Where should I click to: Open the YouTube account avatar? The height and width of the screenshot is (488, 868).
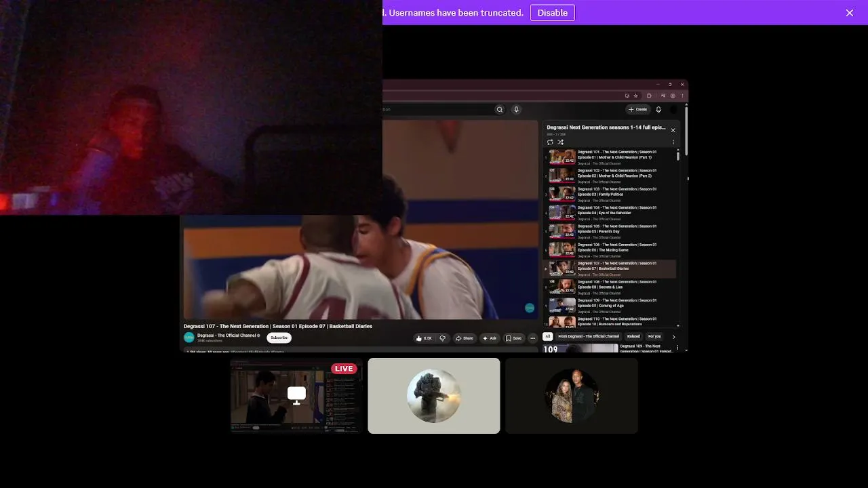tap(673, 109)
